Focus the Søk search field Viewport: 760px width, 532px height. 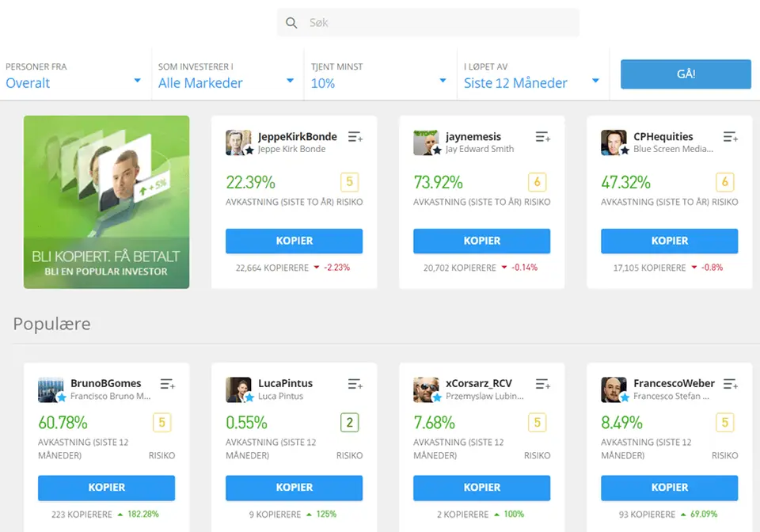[428, 22]
